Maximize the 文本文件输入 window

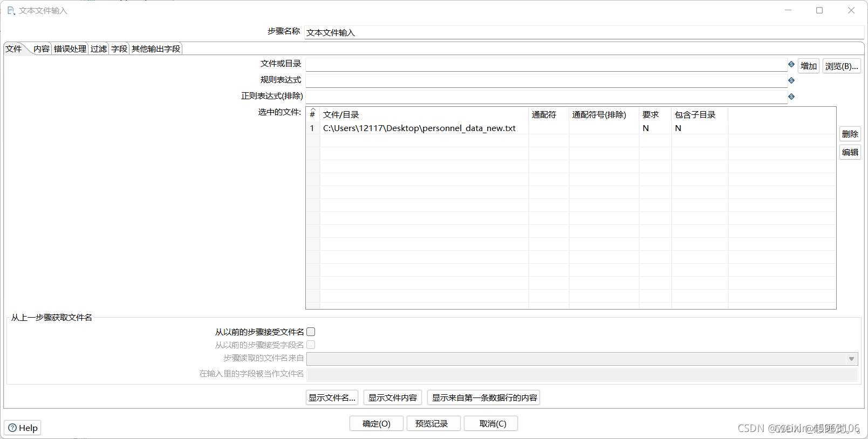pyautogui.click(x=819, y=10)
